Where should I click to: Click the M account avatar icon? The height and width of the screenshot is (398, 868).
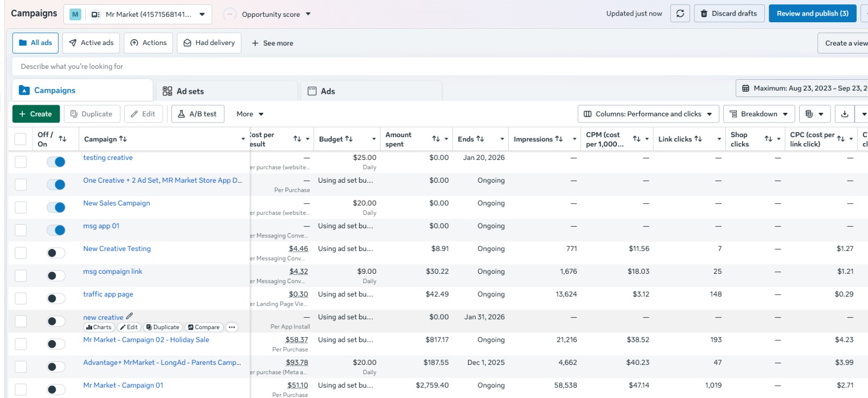(x=75, y=14)
